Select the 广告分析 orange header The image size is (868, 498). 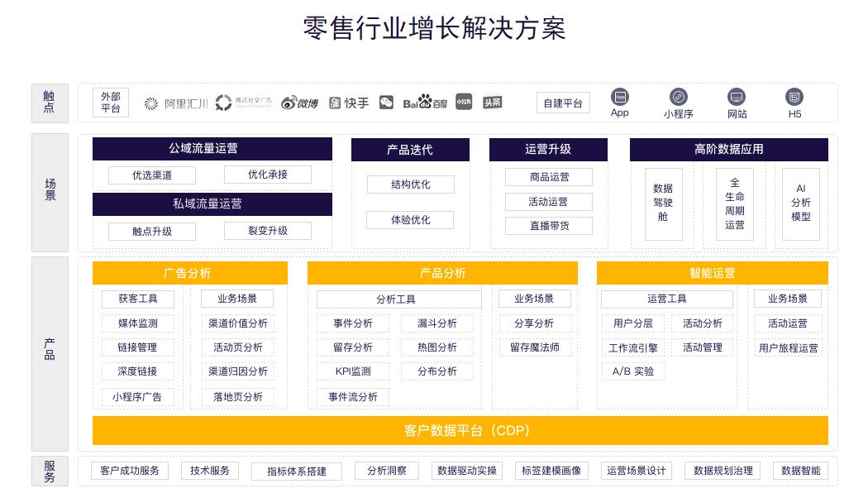pyautogui.click(x=190, y=273)
